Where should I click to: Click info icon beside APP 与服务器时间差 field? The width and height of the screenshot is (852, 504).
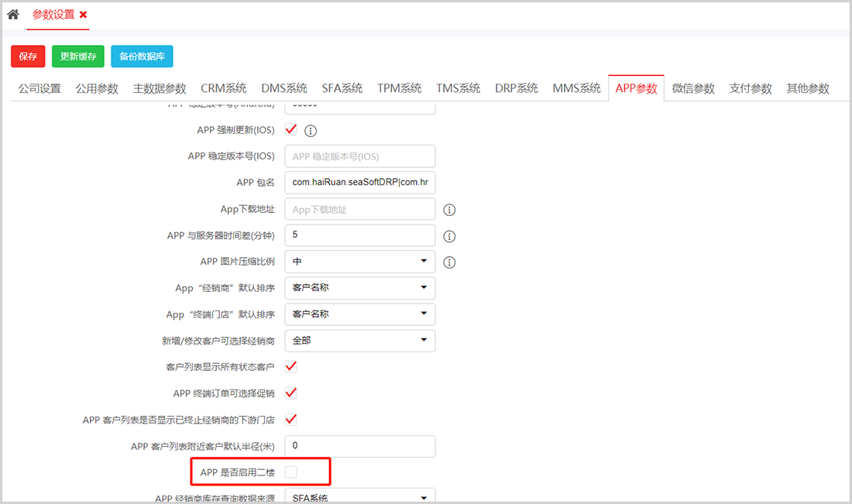(449, 236)
